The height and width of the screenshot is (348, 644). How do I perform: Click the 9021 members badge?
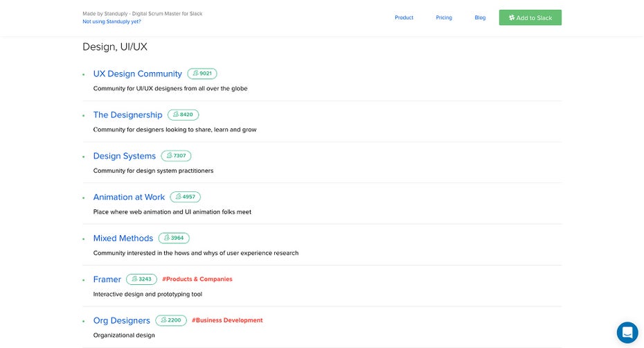pyautogui.click(x=202, y=73)
